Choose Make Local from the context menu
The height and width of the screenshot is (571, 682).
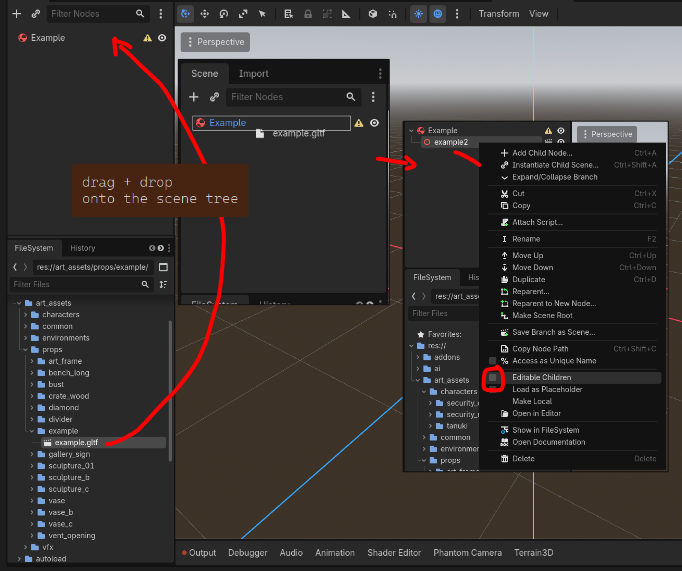click(x=532, y=401)
